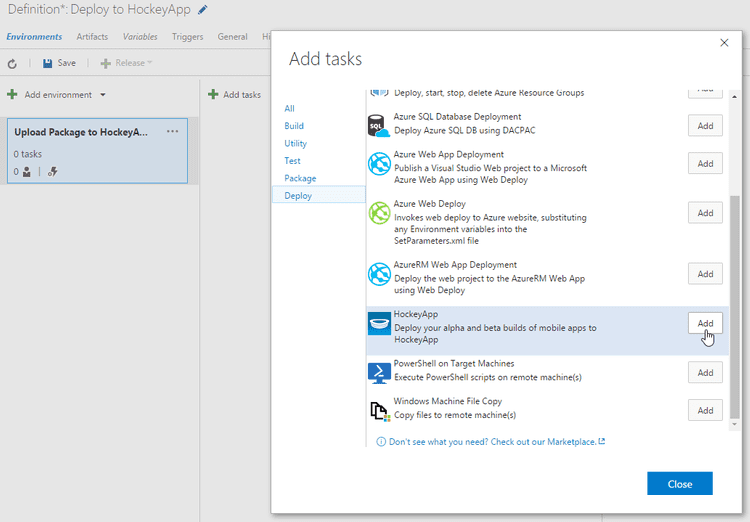The width and height of the screenshot is (750, 522).
Task: Click the refresh icon in the toolbar
Action: (x=12, y=63)
